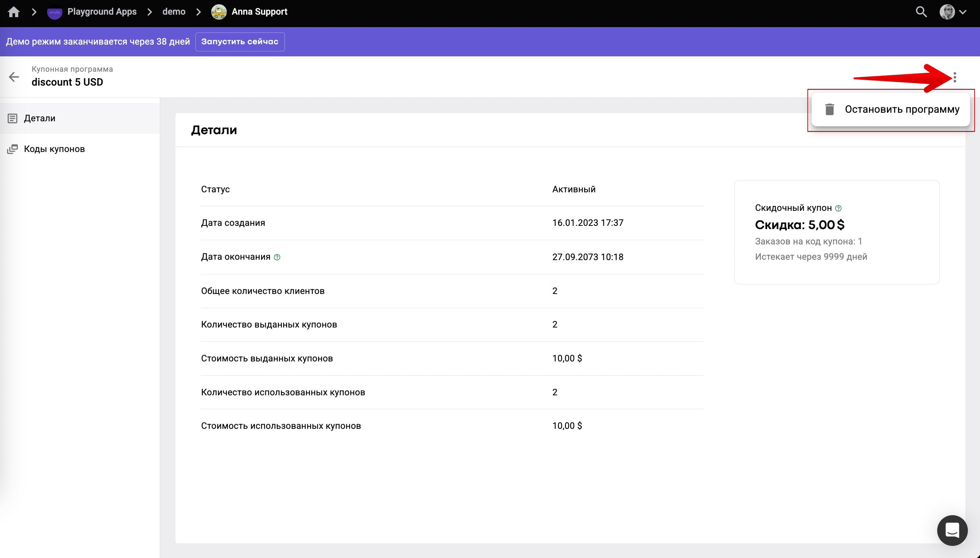Click chevron after Playground Apps breadcrumb
Image resolution: width=980 pixels, height=558 pixels.
(150, 12)
